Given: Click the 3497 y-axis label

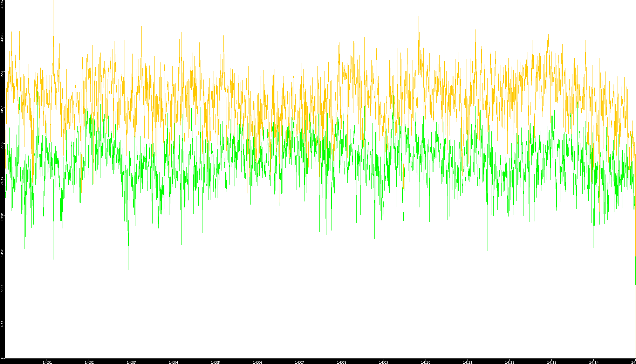Looking at the screenshot, I should click(2, 110).
